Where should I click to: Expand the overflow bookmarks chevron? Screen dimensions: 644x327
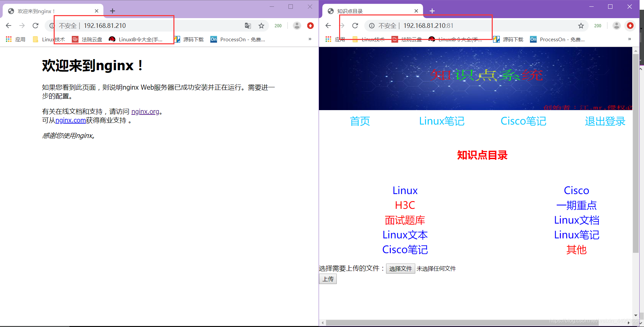tap(309, 39)
